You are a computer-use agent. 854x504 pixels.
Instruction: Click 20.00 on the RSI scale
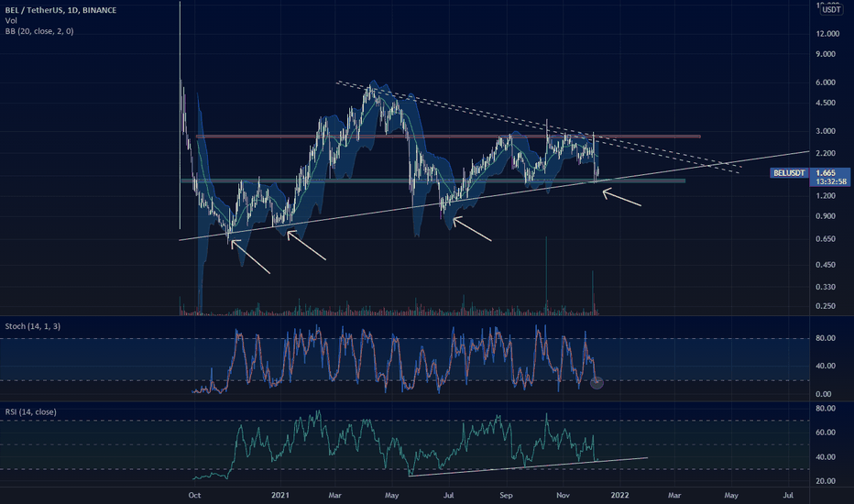[x=826, y=480]
